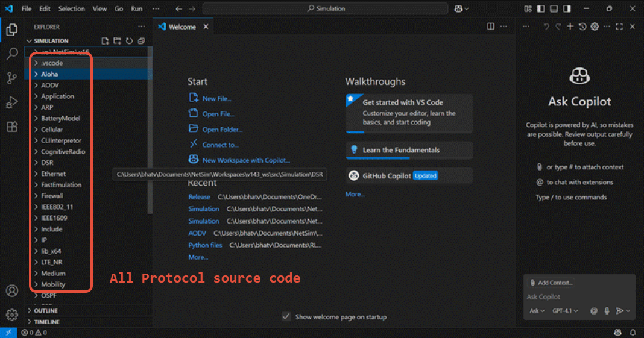
Task: Open the GPT-4.1 model picker
Action: click(565, 311)
